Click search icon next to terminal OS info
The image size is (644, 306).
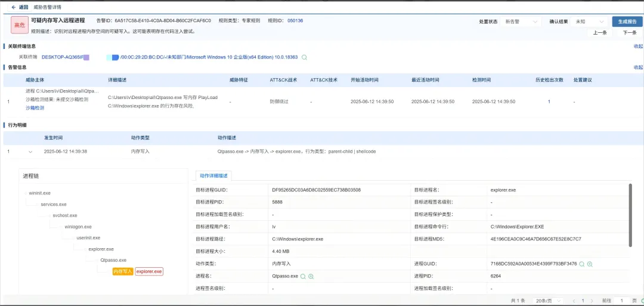(x=304, y=57)
